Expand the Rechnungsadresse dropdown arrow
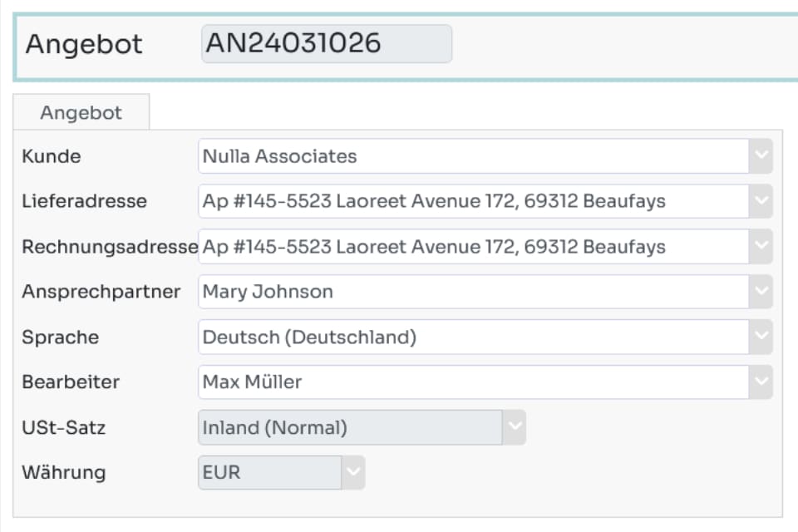This screenshot has width=798, height=532. (x=761, y=246)
